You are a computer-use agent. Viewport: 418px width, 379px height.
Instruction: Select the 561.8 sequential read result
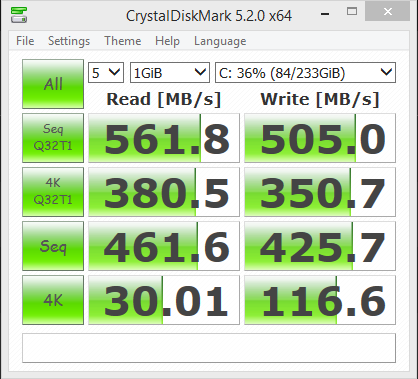(x=164, y=138)
